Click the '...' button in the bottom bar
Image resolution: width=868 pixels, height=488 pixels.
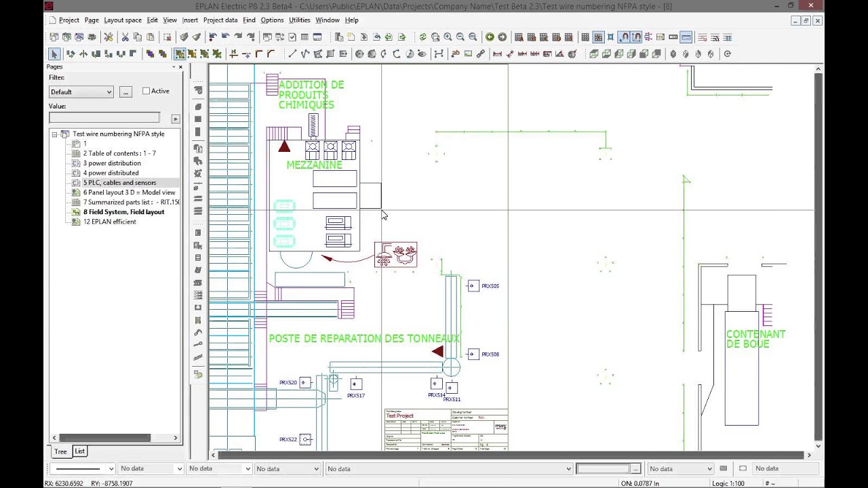point(635,468)
